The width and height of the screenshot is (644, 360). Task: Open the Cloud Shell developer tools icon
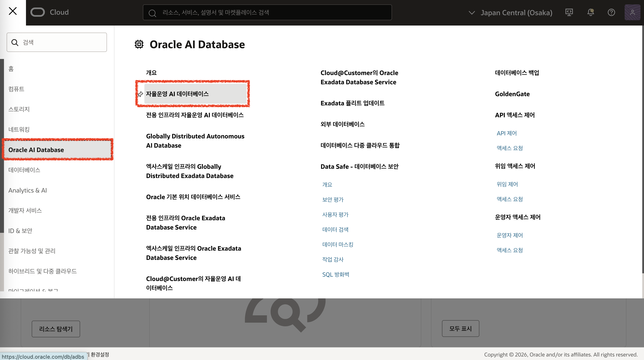click(569, 13)
